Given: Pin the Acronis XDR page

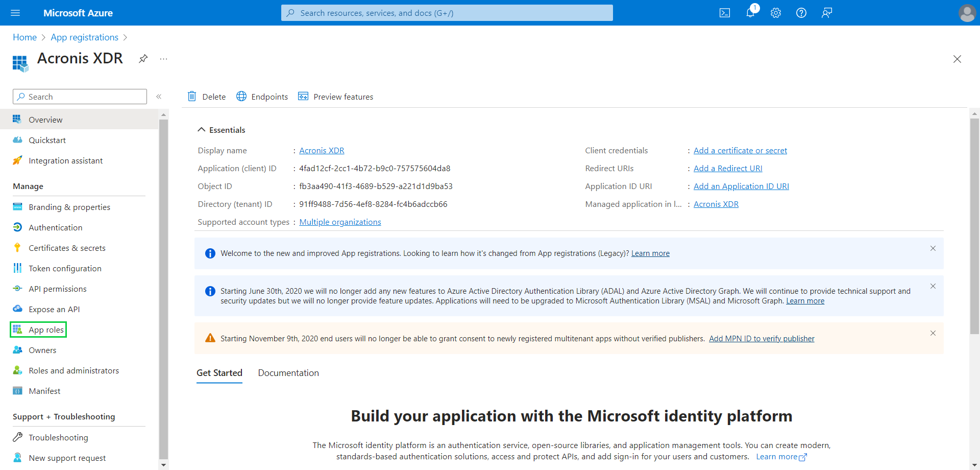Looking at the screenshot, I should [143, 59].
